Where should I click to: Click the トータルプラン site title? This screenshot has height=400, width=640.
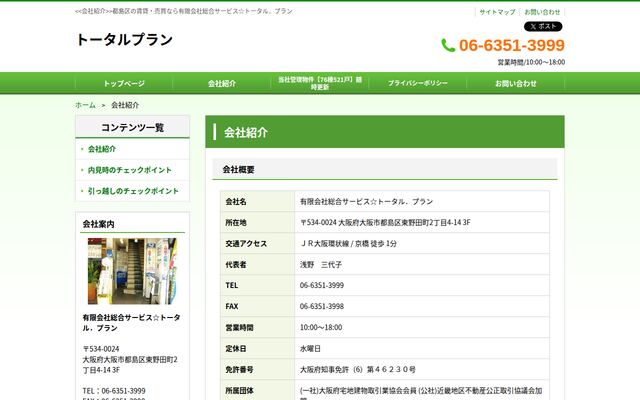tap(124, 40)
